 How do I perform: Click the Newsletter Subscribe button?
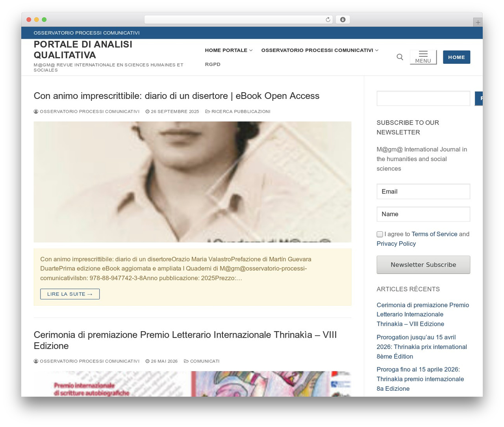coord(423,265)
